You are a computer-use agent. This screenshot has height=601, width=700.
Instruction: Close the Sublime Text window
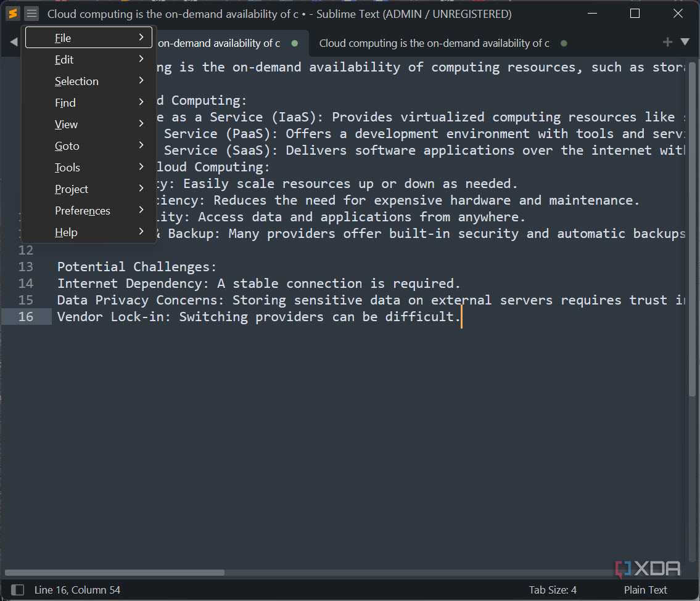[678, 14]
